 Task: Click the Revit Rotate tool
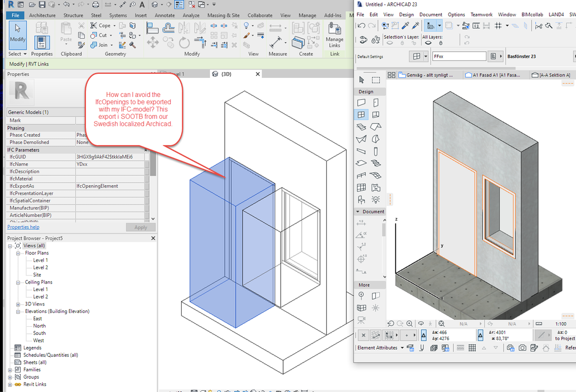[x=184, y=43]
